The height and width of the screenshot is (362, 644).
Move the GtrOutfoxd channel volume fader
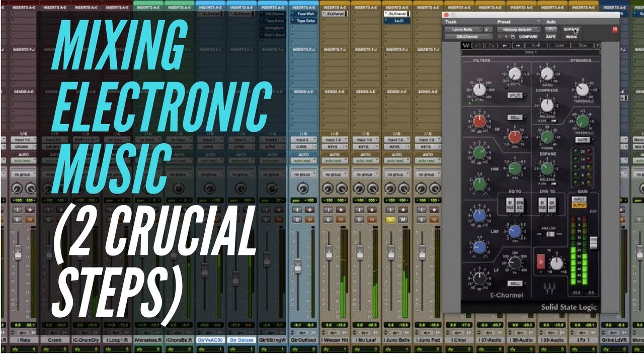(x=298, y=265)
